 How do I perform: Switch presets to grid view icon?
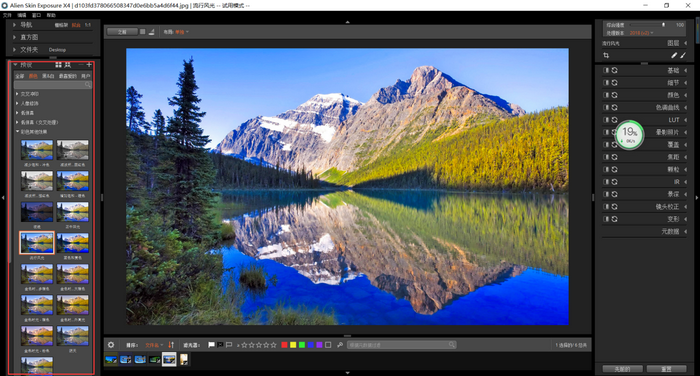tap(58, 65)
